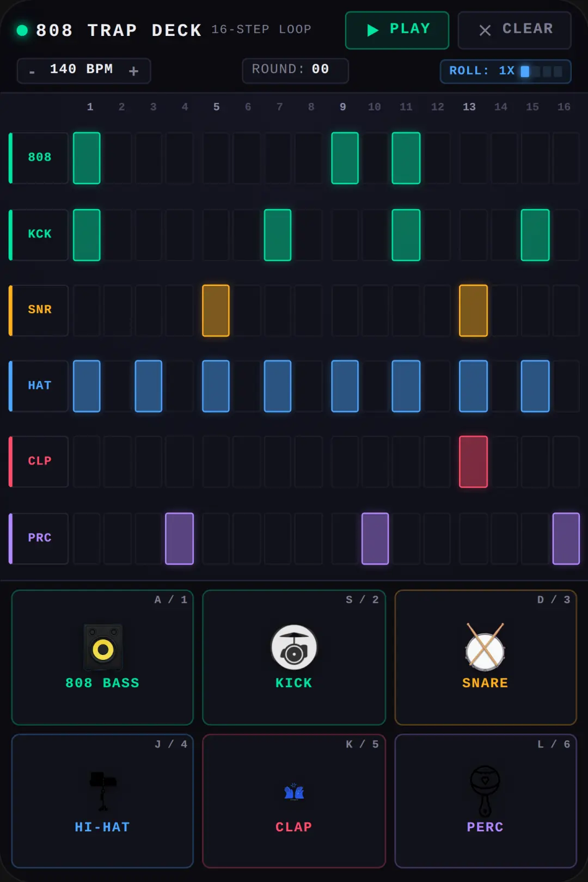Enable HAT step 16
588x882 pixels.
566,386
